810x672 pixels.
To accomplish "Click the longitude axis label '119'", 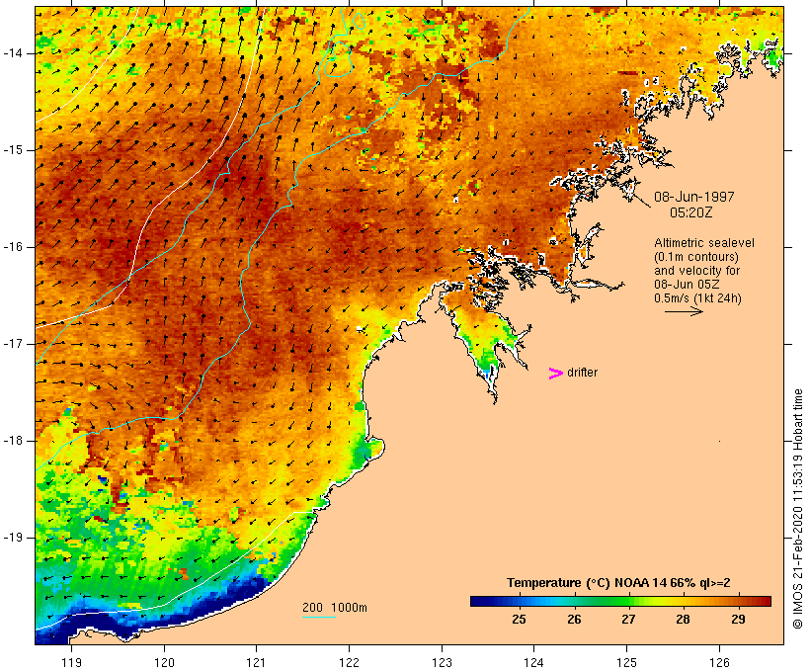I will pos(71,662).
